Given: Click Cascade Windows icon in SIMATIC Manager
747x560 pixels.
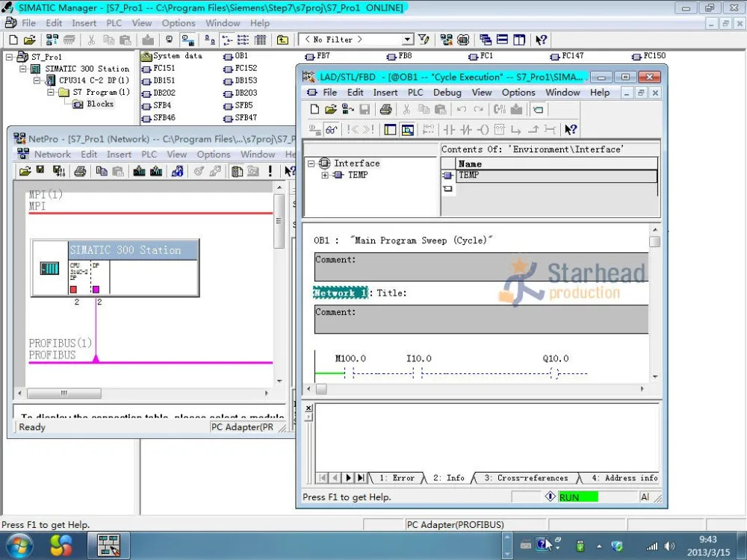Looking at the screenshot, I should tap(486, 40).
